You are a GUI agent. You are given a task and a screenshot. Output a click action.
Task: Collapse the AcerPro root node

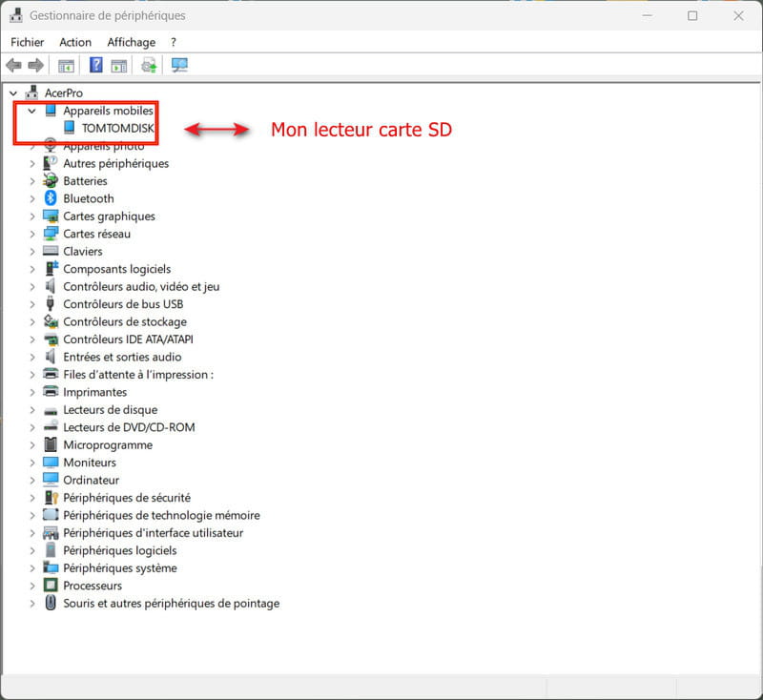coord(13,93)
